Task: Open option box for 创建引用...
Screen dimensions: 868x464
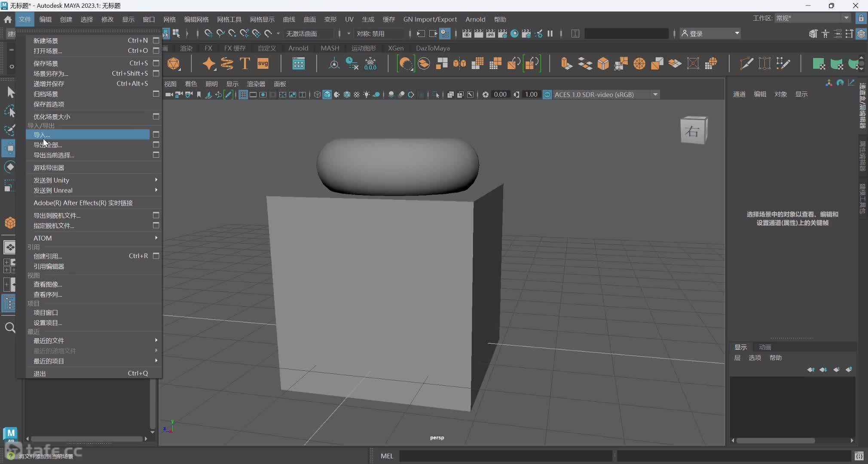Action: [x=156, y=256]
